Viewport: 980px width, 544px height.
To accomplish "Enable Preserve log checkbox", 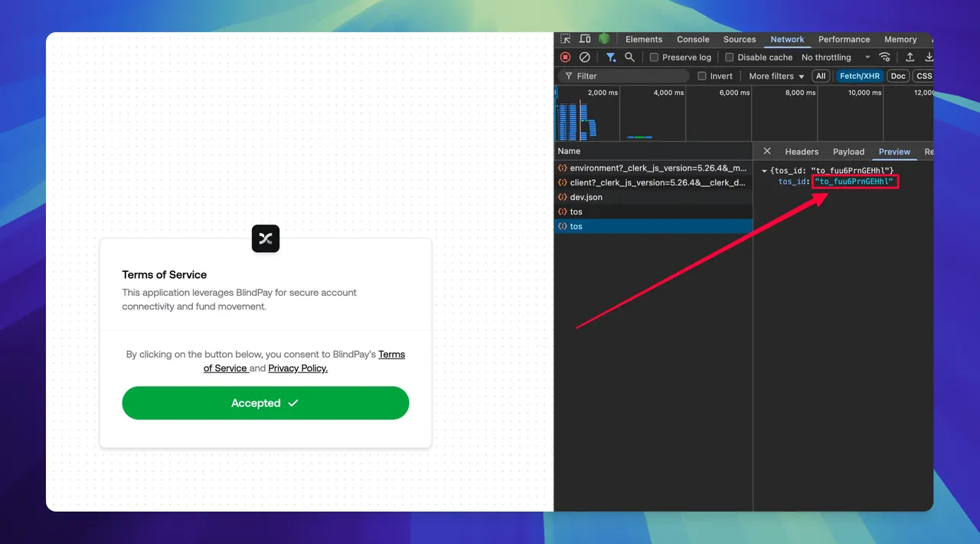I will click(655, 57).
